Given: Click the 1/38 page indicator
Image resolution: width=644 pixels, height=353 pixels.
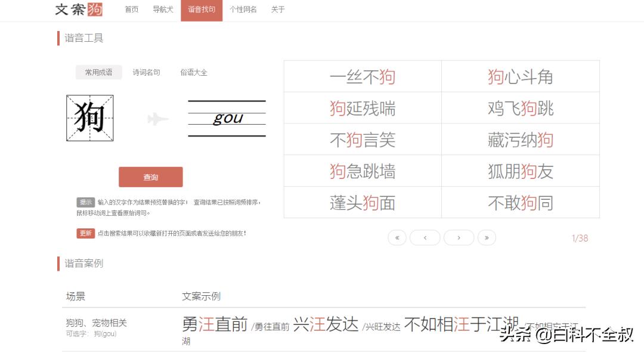Looking at the screenshot, I should coord(581,238).
